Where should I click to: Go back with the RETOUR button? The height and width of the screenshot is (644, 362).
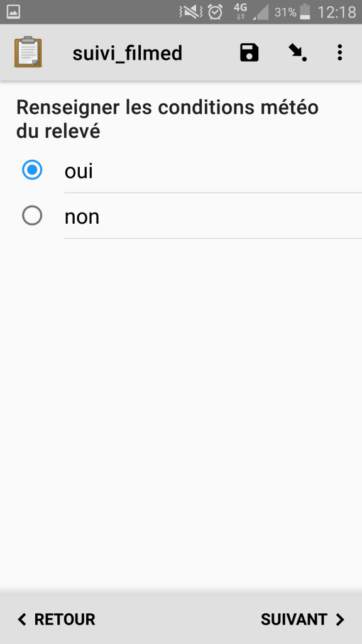click(x=56, y=619)
